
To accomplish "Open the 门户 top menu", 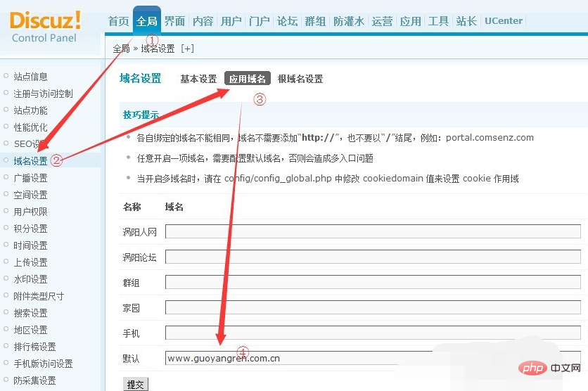I will 259,21.
